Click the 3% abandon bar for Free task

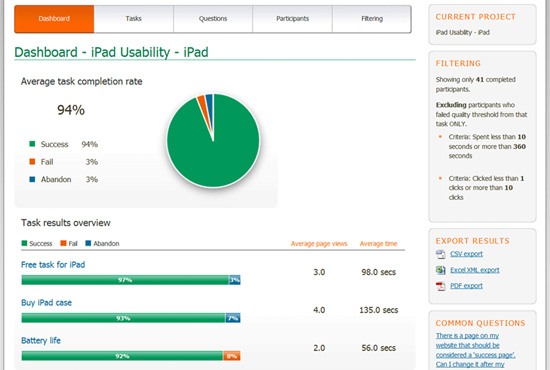[x=235, y=280]
